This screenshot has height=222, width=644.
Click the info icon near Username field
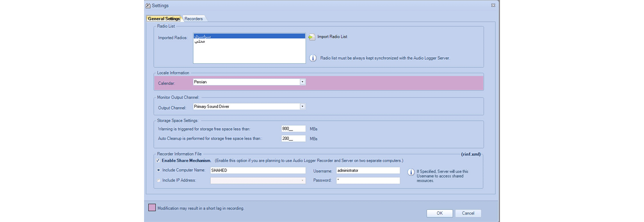[x=411, y=172]
